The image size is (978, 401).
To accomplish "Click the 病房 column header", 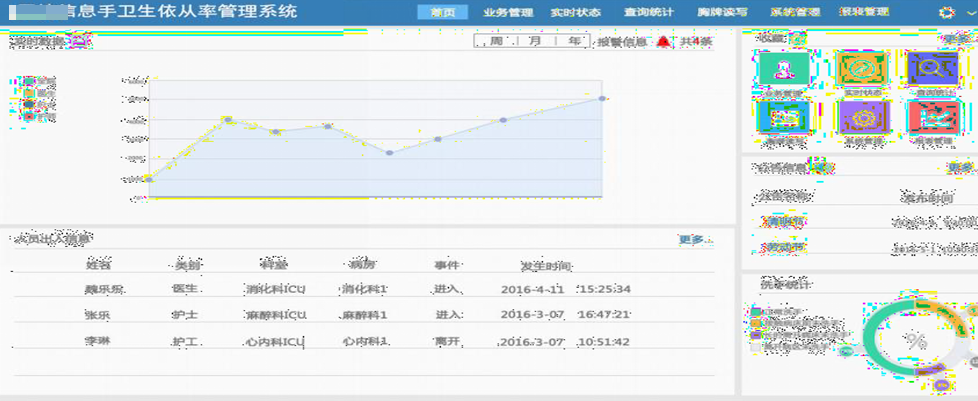I will [x=364, y=265].
